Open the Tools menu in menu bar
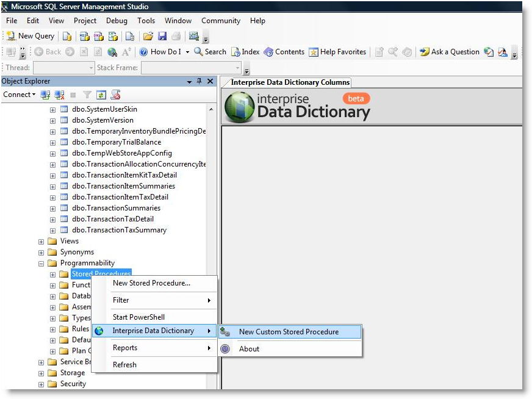532x399 pixels. 146,21
